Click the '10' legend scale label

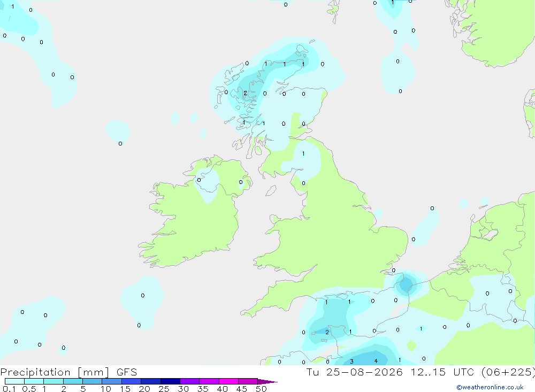click(106, 389)
